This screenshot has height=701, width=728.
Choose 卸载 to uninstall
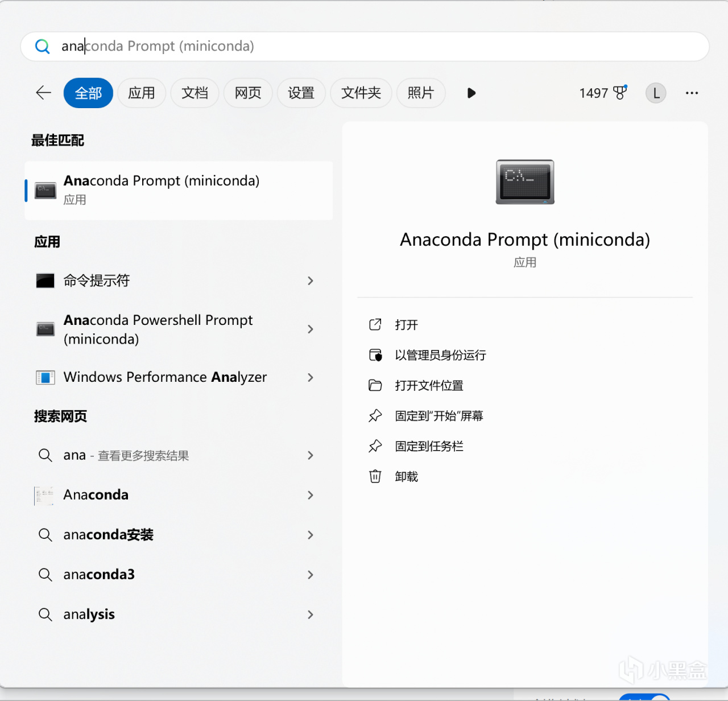tap(407, 476)
